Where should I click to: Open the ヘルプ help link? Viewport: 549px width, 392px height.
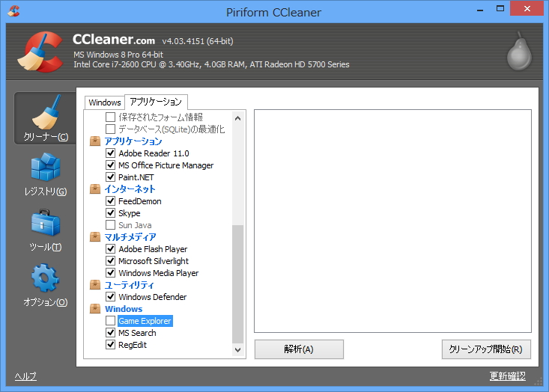(25, 376)
